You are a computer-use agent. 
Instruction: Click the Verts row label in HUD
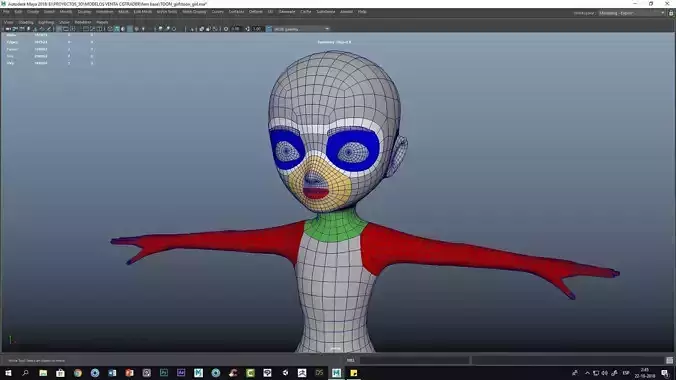(x=11, y=35)
